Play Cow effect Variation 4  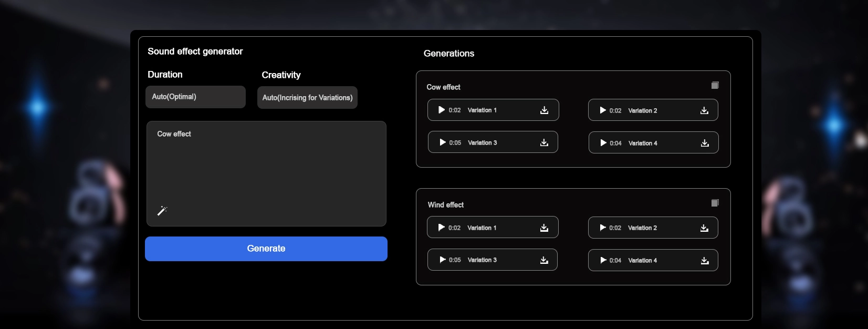[x=603, y=143]
